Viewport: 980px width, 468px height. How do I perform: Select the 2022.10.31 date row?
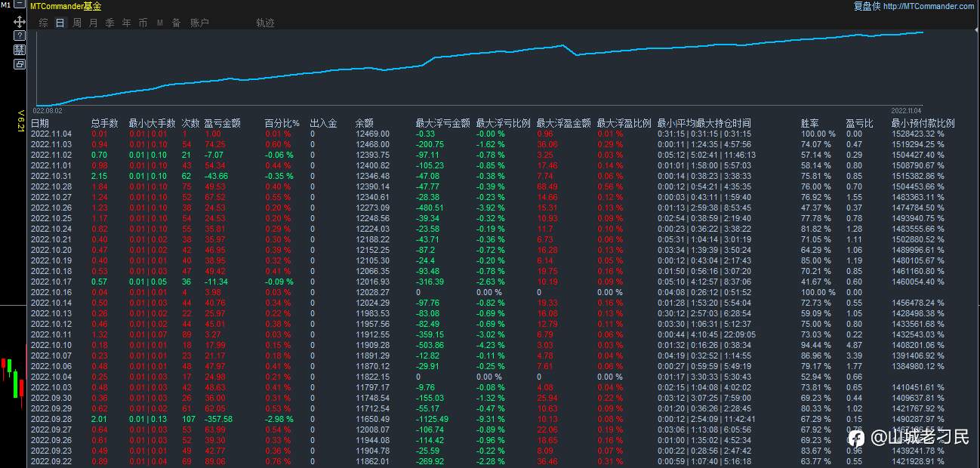(x=488, y=176)
